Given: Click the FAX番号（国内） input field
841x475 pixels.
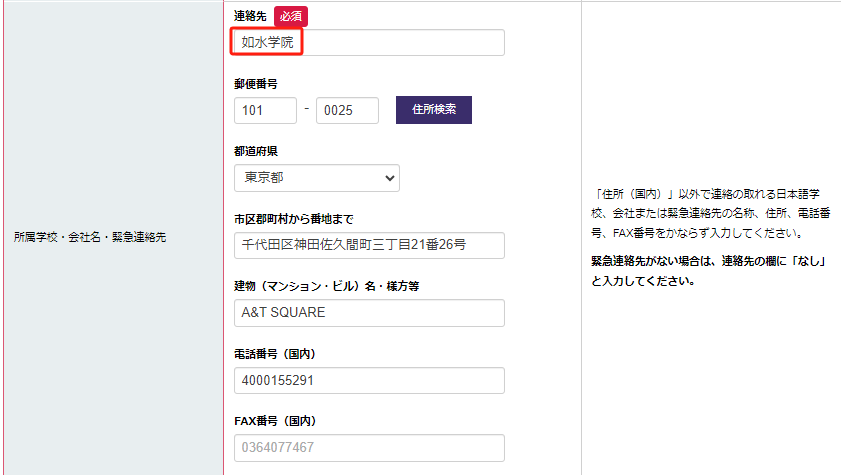Looking at the screenshot, I should click(369, 448).
